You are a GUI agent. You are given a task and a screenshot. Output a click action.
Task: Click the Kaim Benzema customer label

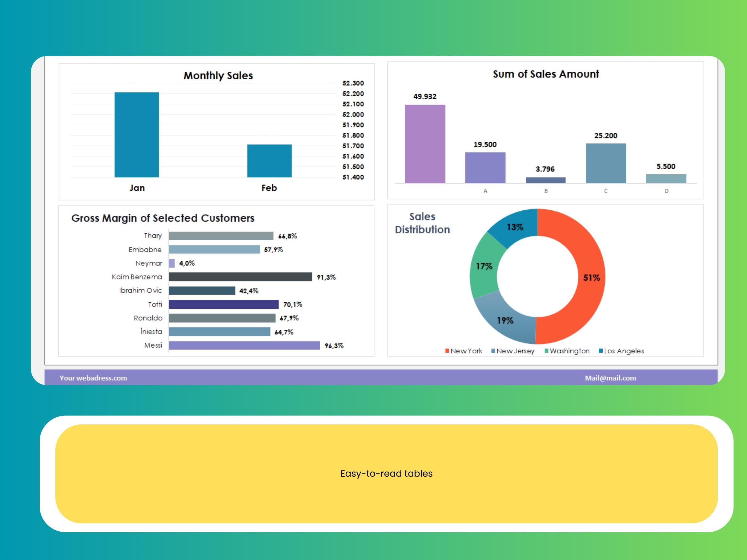click(137, 277)
